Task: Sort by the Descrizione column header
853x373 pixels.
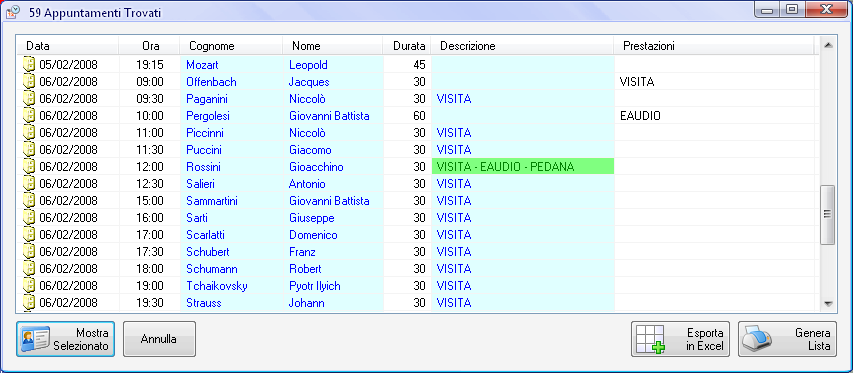Action: (x=523, y=46)
